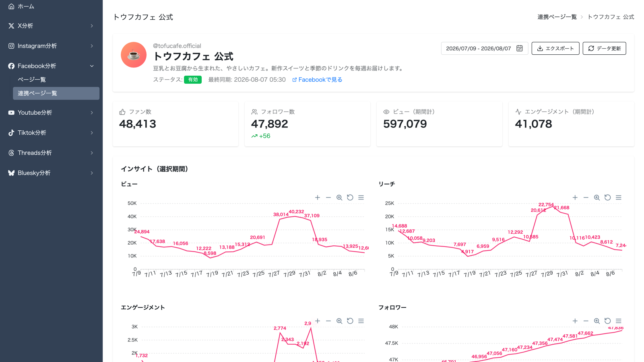644x362 pixels.
Task: Expand the Youtube分析 menu chevron
Action: (92, 113)
